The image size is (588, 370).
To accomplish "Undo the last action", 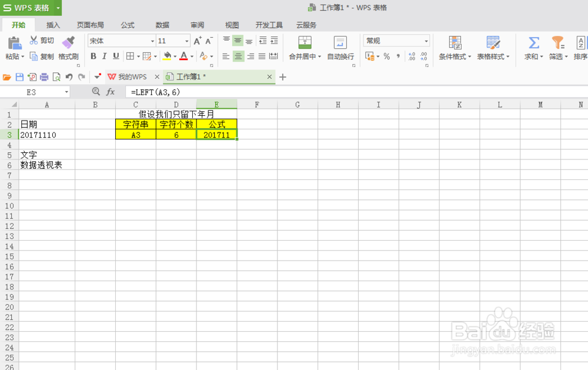I will pyautogui.click(x=69, y=77).
